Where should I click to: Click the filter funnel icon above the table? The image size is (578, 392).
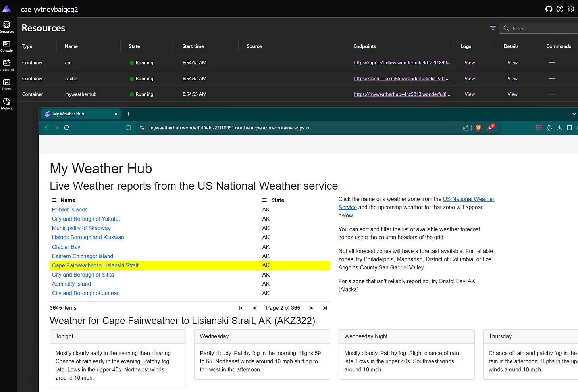coord(493,28)
